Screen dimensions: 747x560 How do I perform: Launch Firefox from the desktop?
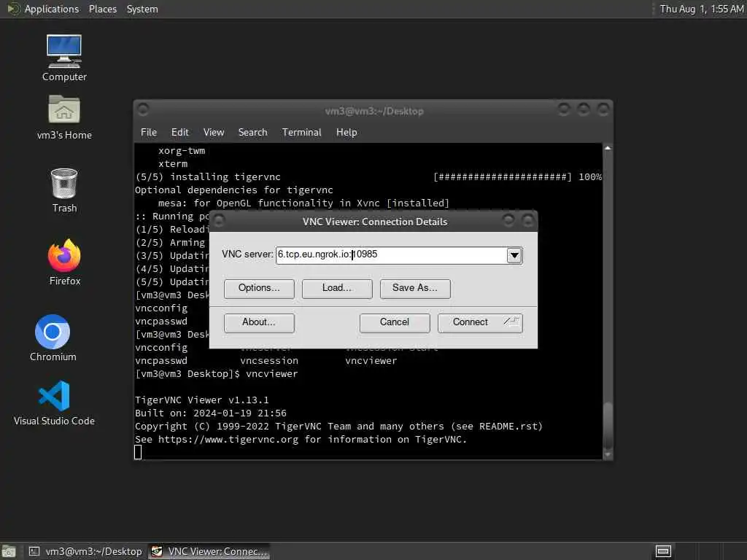64,262
